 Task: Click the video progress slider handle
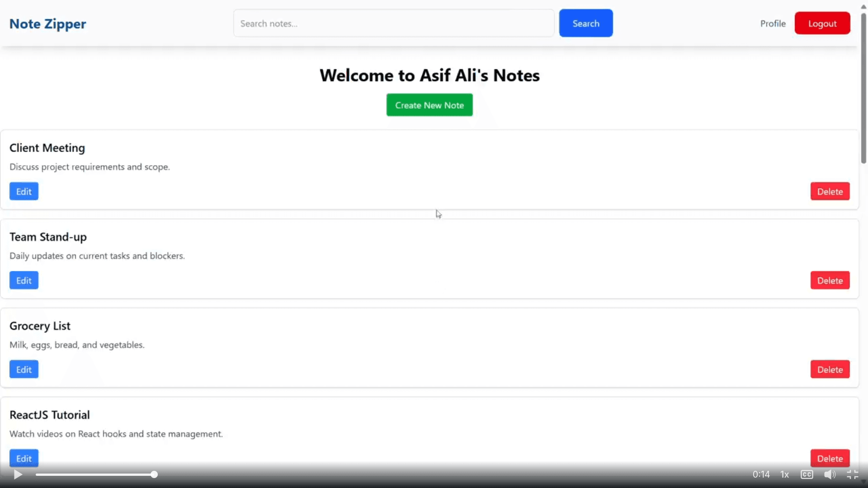tap(154, 474)
